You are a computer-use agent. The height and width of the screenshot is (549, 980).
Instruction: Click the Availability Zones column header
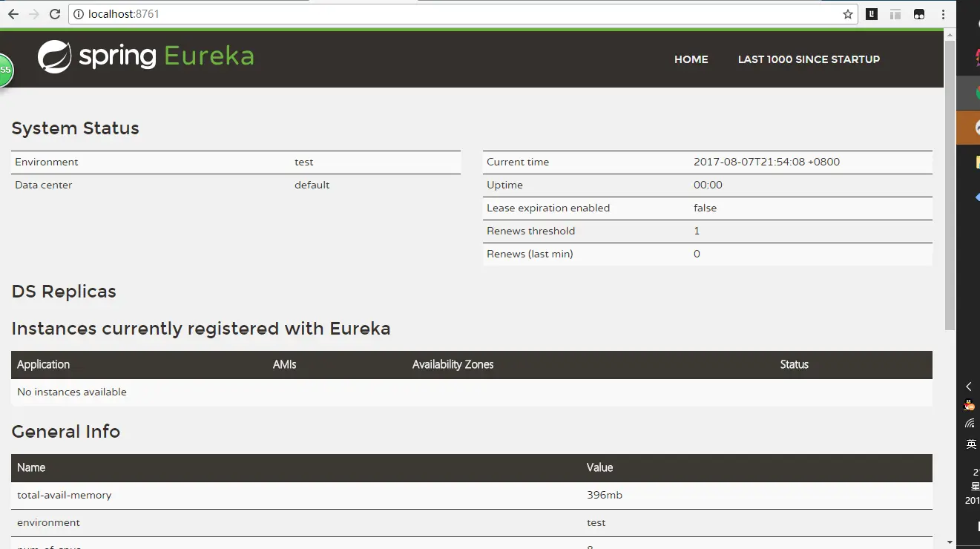pos(453,364)
